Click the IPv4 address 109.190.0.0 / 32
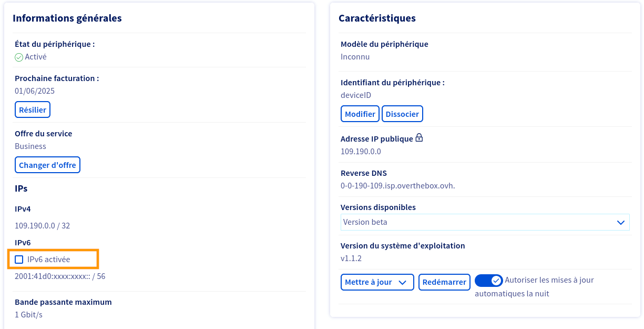Screen dimensions: 644x329 click(42, 226)
